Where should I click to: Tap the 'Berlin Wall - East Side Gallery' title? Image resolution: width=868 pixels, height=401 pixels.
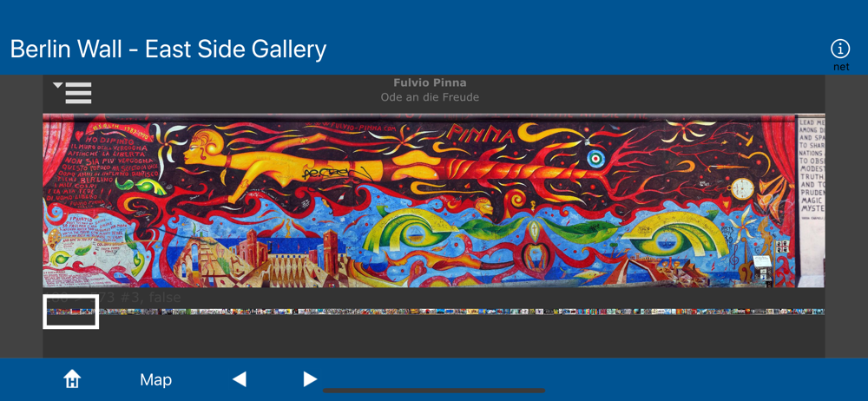coord(168,49)
